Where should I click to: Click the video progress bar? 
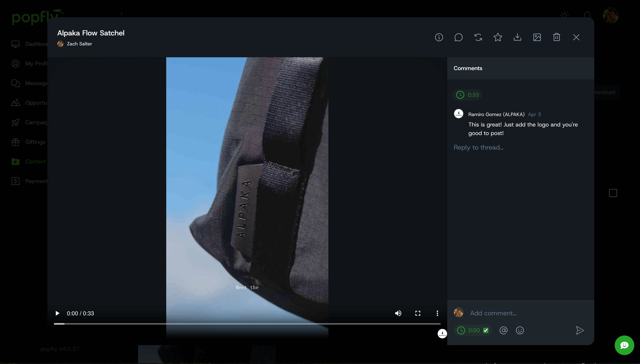pyautogui.click(x=246, y=324)
